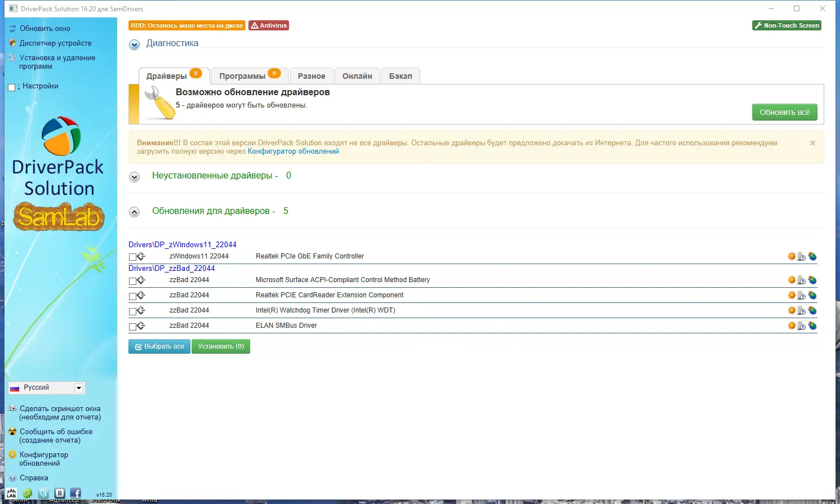Click the arrow icon beside Realtek PCIe GbE checkbox

(141, 256)
